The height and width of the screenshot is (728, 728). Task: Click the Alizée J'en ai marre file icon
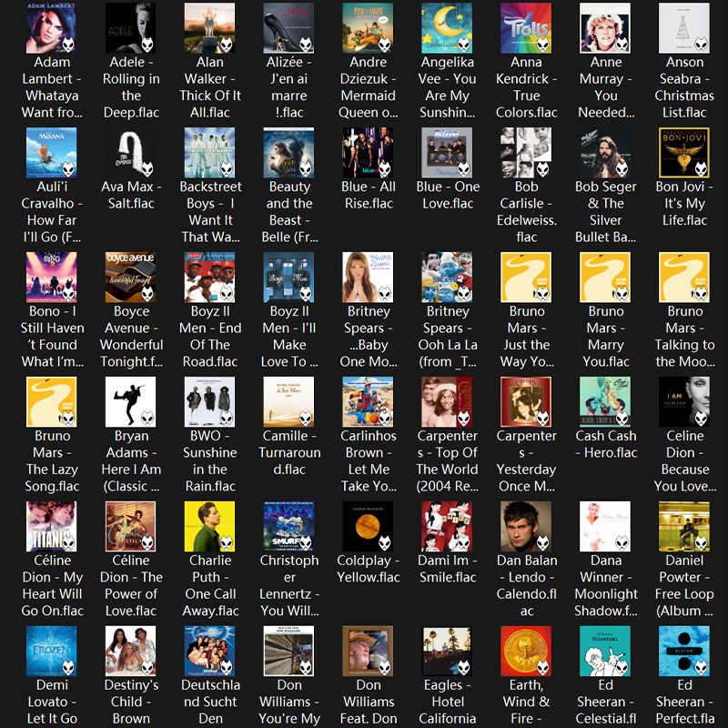(x=288, y=28)
